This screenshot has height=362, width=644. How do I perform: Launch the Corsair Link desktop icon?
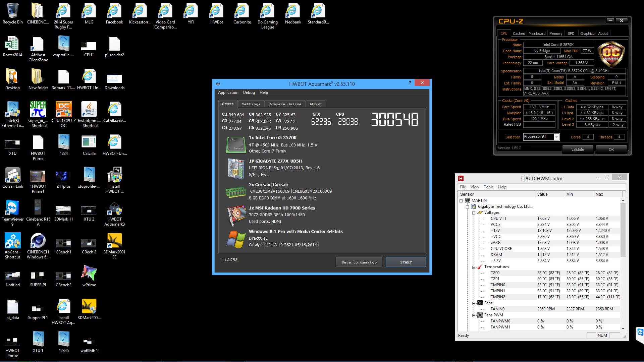(x=12, y=178)
